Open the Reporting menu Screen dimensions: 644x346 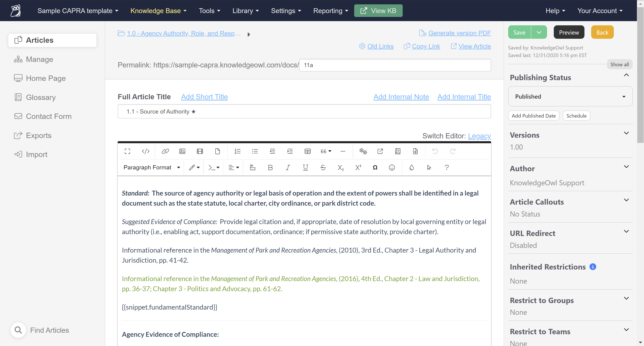coord(331,11)
